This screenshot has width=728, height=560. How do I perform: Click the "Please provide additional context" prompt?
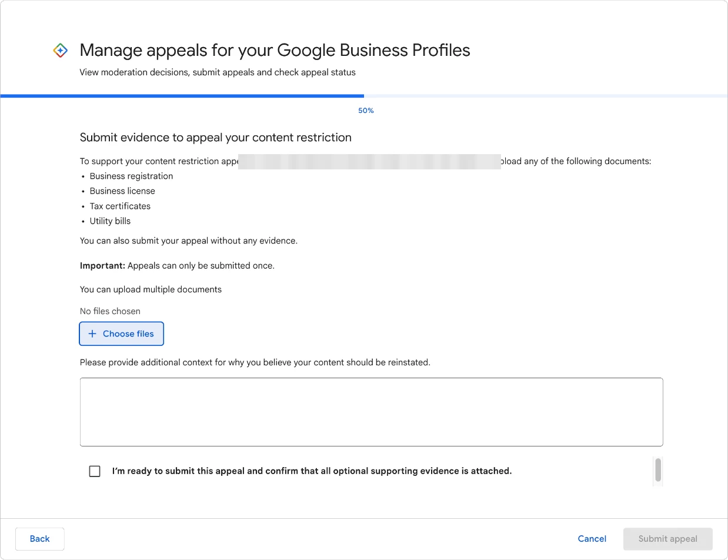(255, 362)
